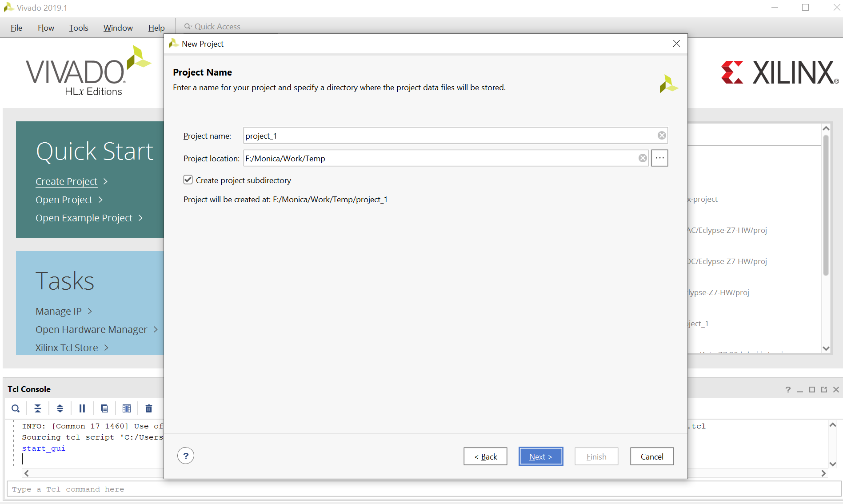The image size is (843, 504).
Task: Open the New Project help button
Action: (186, 456)
